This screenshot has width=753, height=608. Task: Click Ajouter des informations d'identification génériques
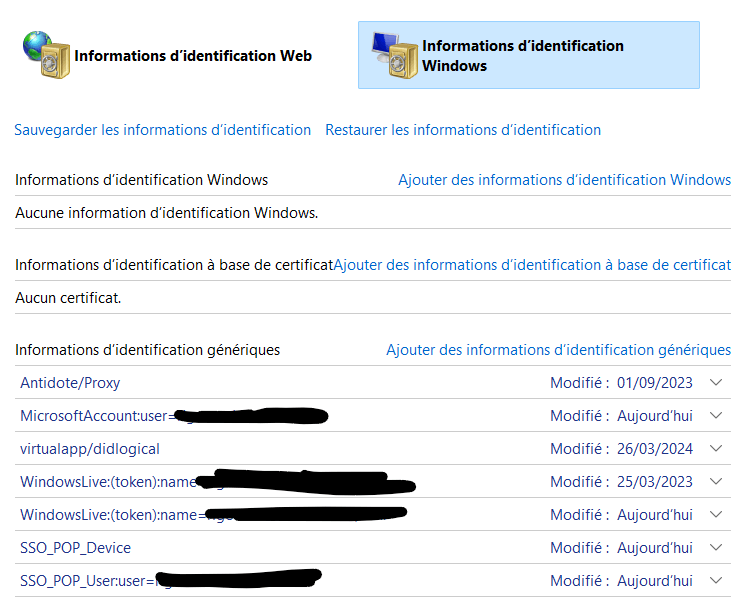click(559, 350)
